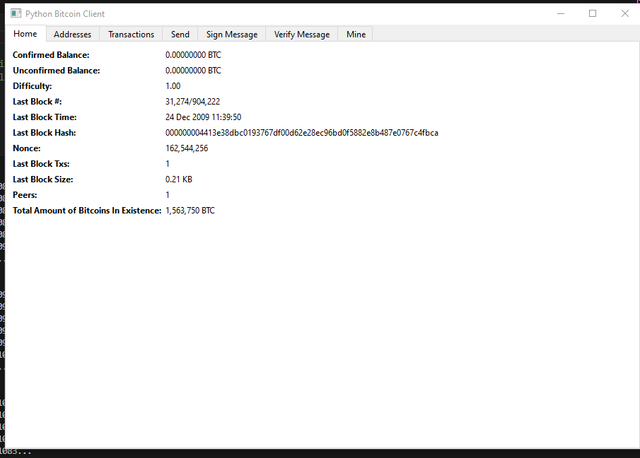Click the Last Block Txs value
Image resolution: width=640 pixels, height=458 pixels.
167,164
